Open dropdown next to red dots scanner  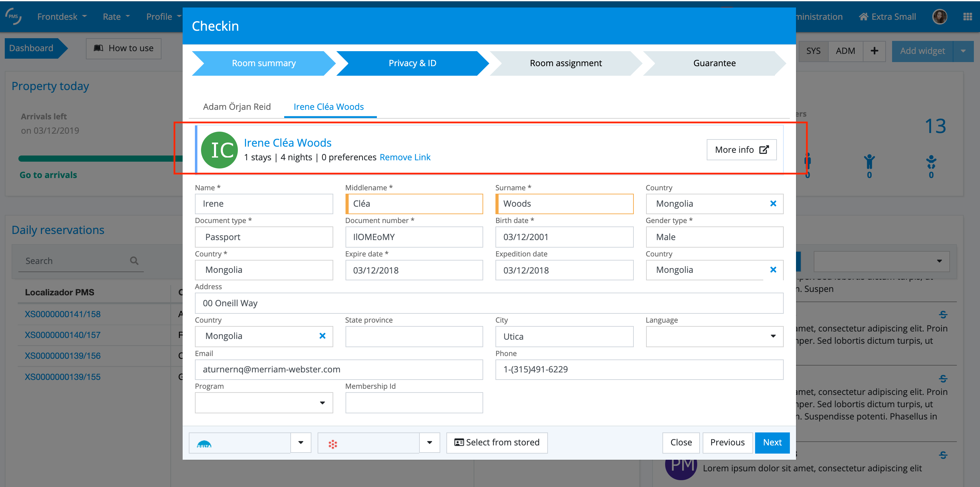429,442
